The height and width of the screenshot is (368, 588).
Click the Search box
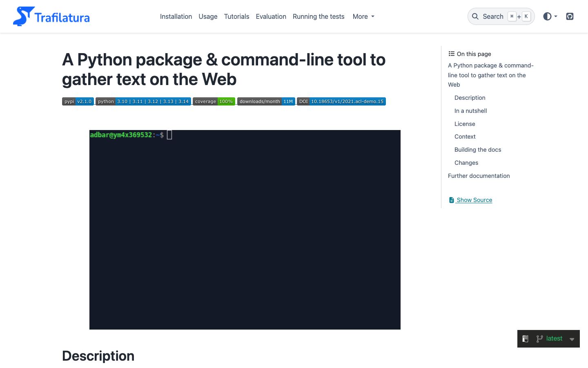pos(501,16)
